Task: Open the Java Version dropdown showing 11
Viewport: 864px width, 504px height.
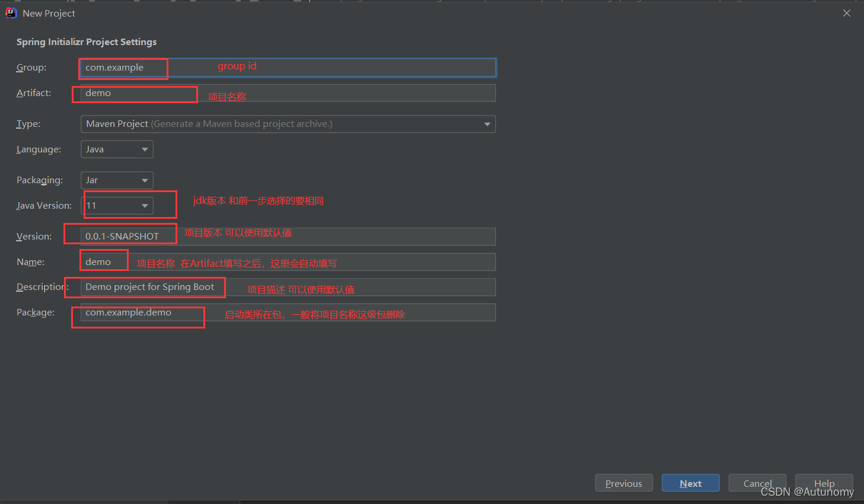Action: pyautogui.click(x=117, y=206)
